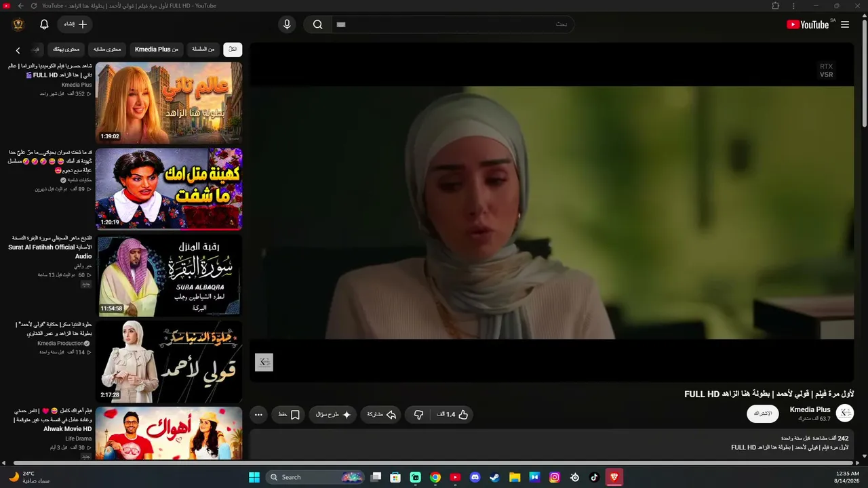Go to the YouTube home logo
Viewport: 868px width, 488px height.
tap(808, 24)
